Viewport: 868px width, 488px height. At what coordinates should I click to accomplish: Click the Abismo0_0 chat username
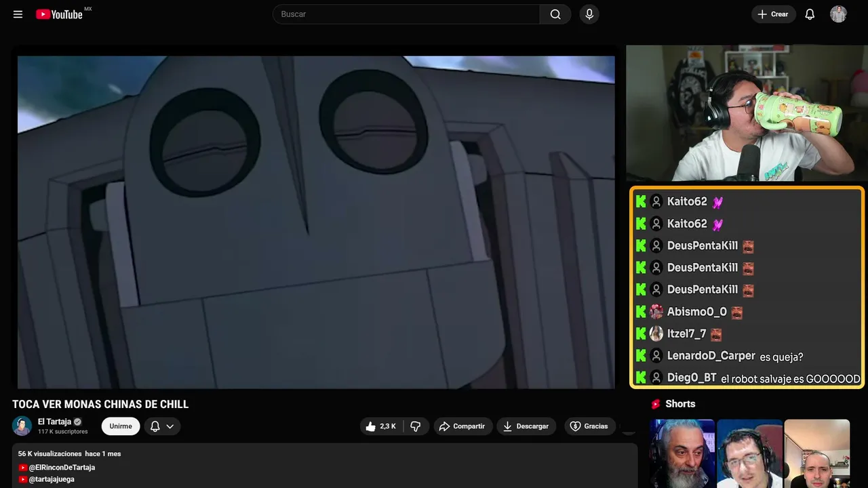[x=697, y=312]
